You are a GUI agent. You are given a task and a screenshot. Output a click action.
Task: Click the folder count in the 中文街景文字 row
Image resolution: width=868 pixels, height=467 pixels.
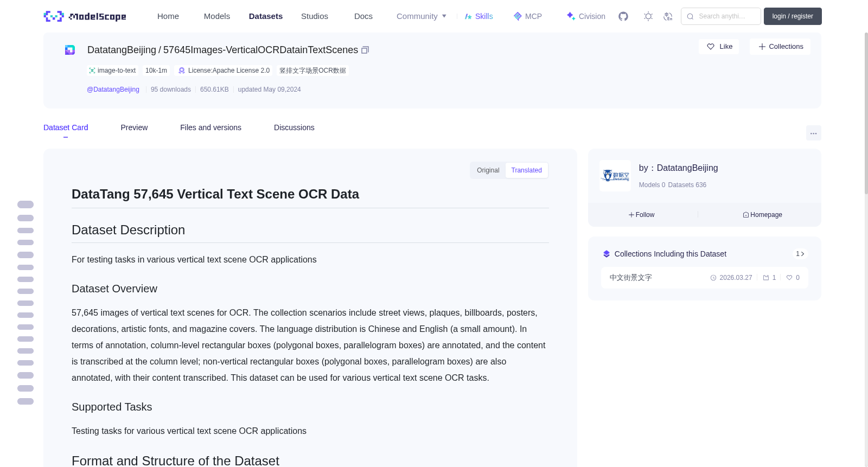[x=769, y=278]
